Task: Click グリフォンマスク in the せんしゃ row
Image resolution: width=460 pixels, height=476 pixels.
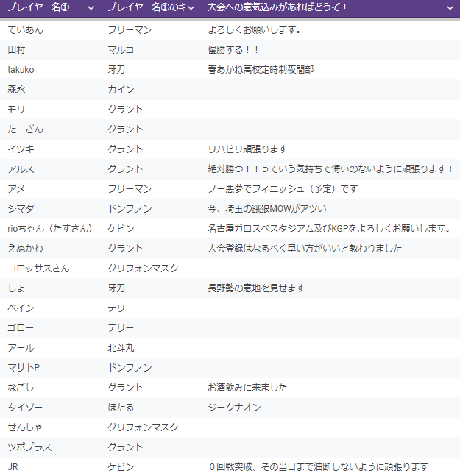Action: click(143, 427)
